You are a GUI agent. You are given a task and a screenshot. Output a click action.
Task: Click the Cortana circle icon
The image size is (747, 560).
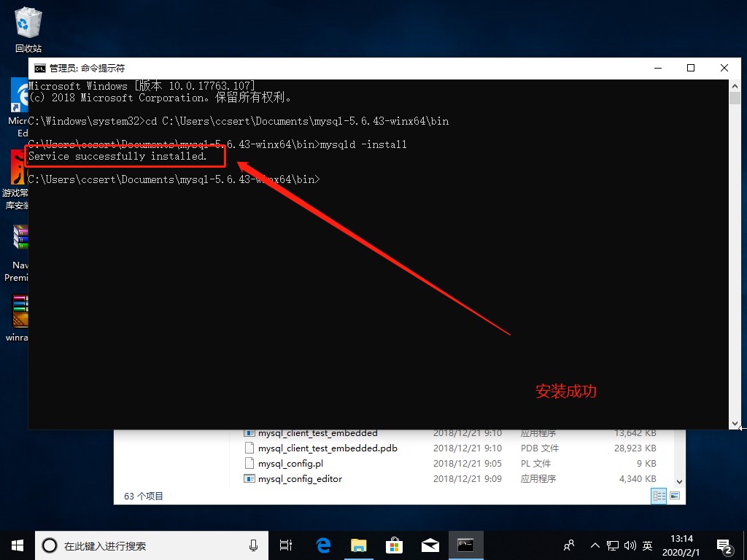(x=50, y=545)
